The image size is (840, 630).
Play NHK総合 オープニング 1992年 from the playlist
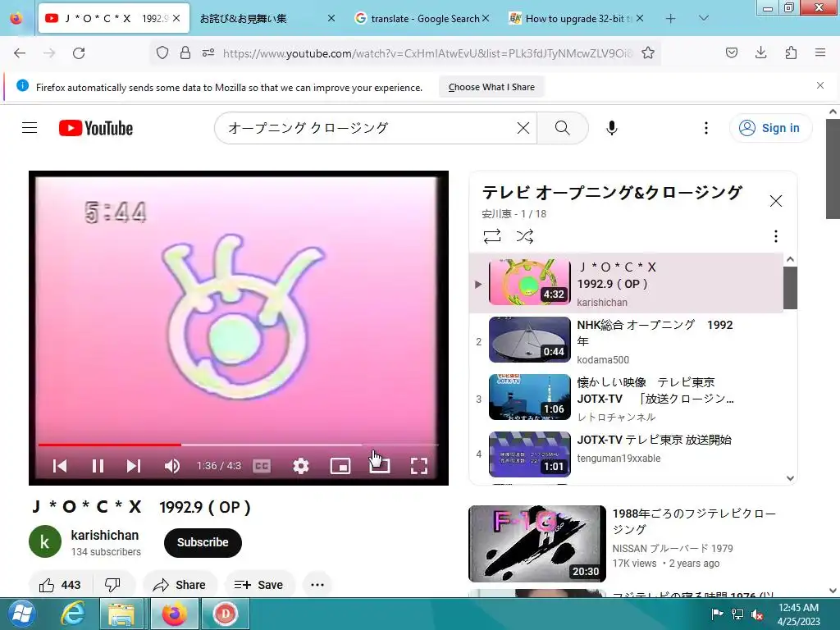coord(626,341)
